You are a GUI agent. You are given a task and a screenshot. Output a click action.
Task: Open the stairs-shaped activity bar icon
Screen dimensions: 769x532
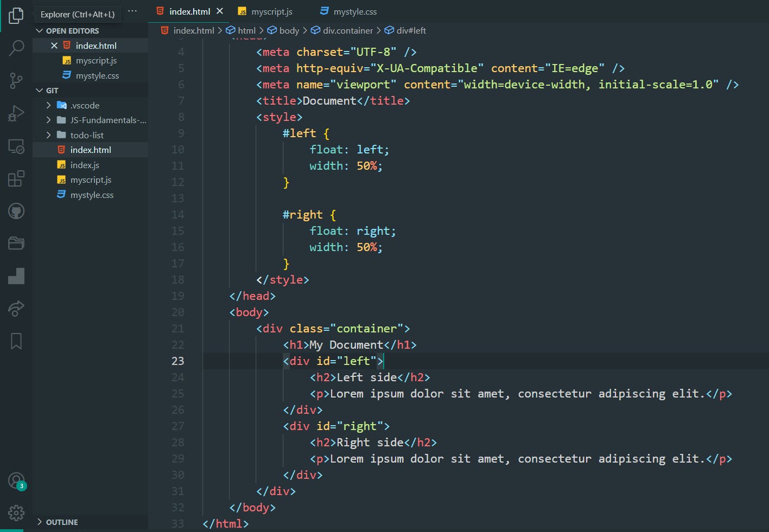(16, 276)
